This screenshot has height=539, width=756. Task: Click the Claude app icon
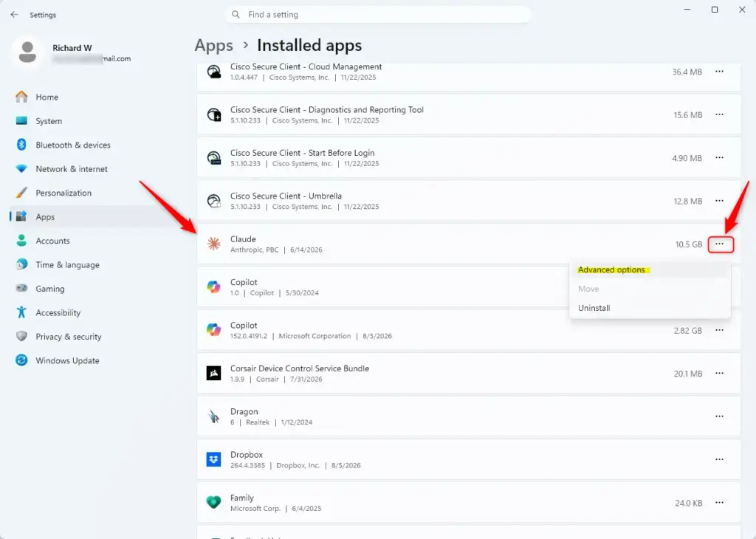tap(213, 244)
